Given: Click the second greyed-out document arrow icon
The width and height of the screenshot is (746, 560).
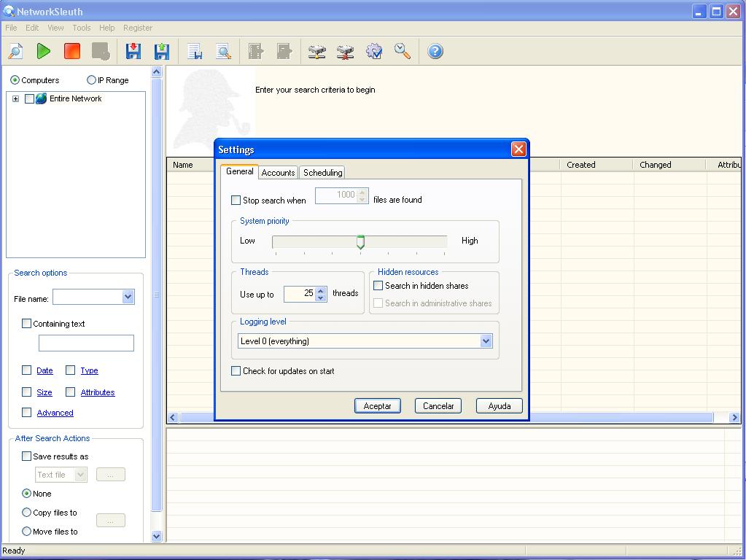Looking at the screenshot, I should coord(284,51).
